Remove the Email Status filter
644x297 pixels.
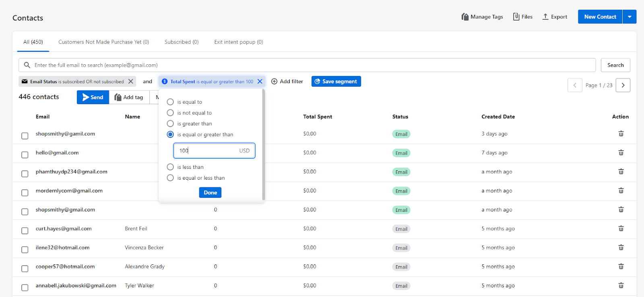tap(131, 82)
